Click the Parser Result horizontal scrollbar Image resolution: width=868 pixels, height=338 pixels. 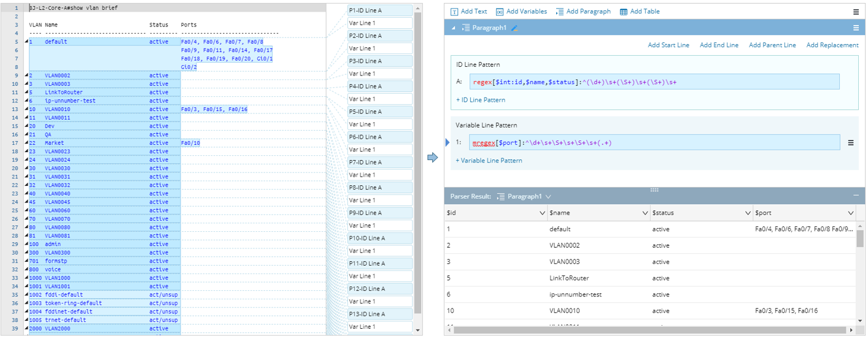click(651, 330)
